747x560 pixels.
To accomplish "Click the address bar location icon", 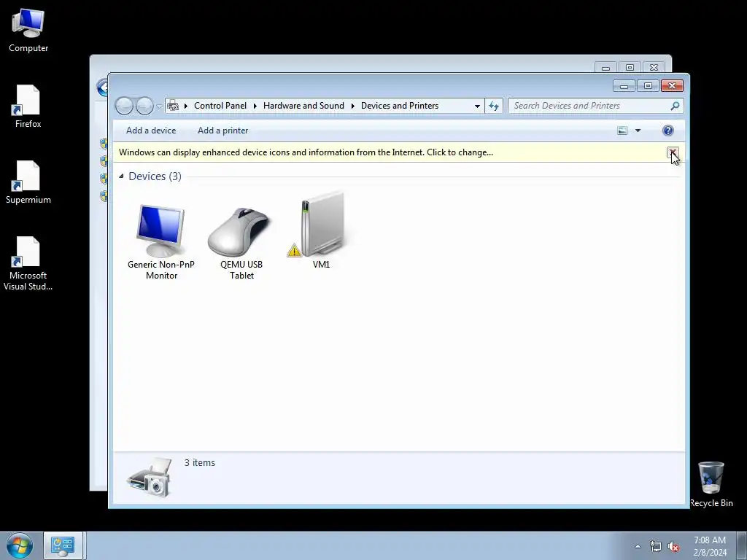I will pos(173,106).
